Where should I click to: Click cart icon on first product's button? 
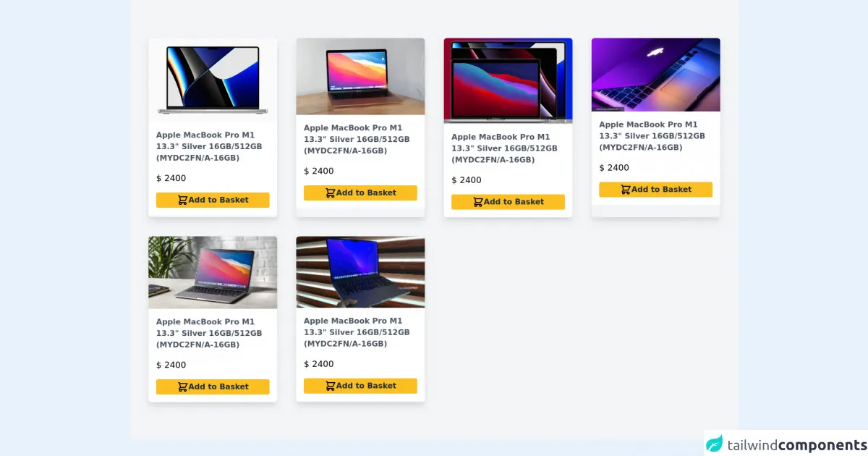[x=182, y=200]
